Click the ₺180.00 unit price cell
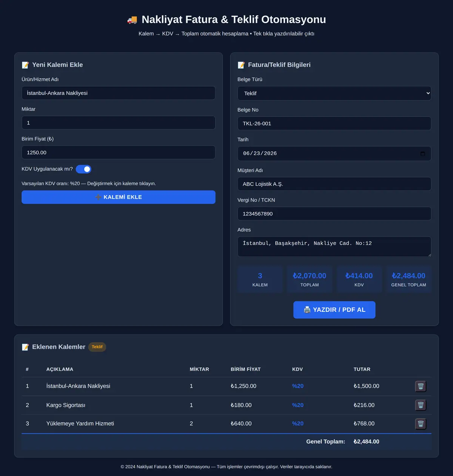Screen dimensions: 453x476 coord(241,405)
